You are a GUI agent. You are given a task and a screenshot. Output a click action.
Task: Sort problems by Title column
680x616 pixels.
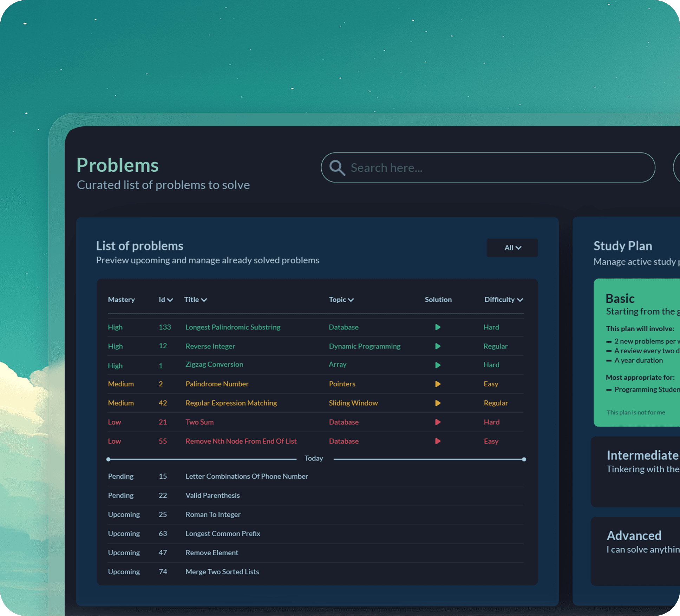click(195, 300)
